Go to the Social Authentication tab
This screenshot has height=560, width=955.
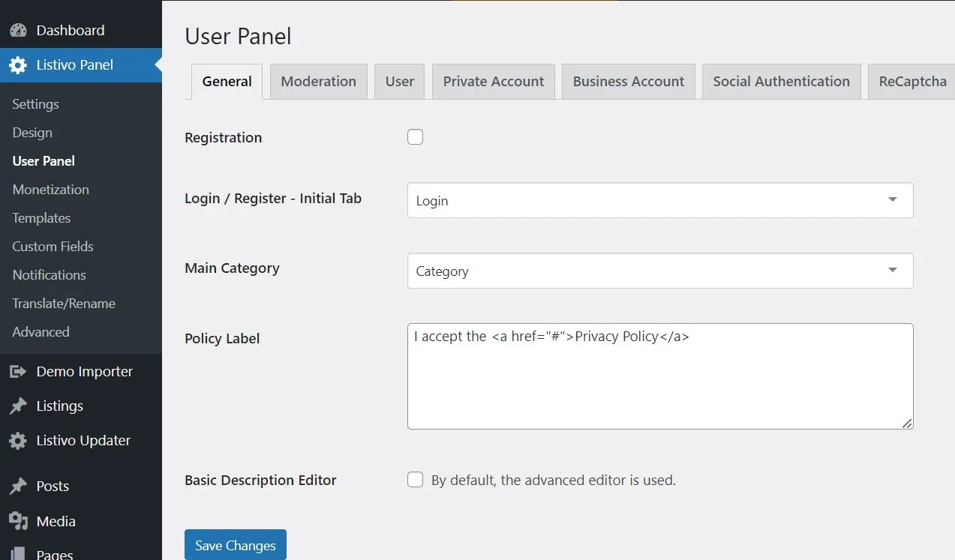(782, 82)
